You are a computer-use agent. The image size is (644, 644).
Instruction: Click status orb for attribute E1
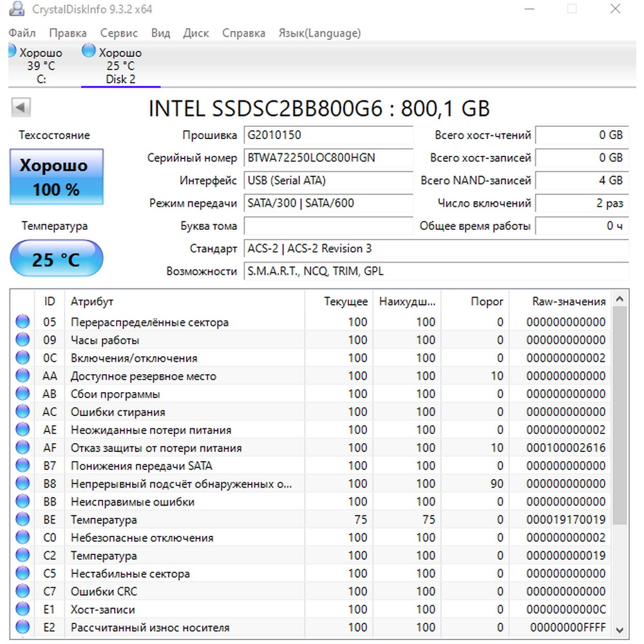[23, 609]
